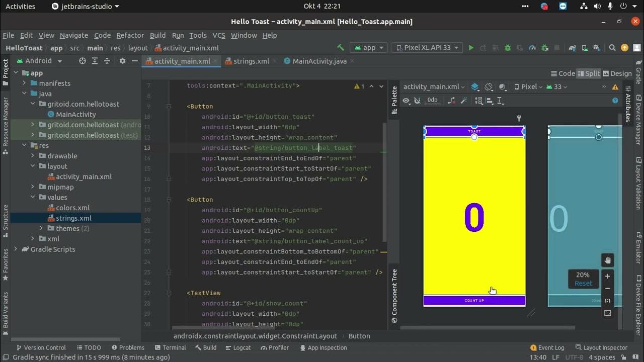Open SDK Manager cube icon
644x362 pixels.
598,48
